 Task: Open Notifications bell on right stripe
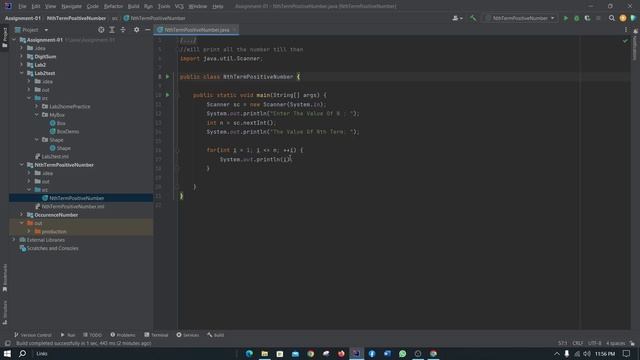(x=635, y=45)
